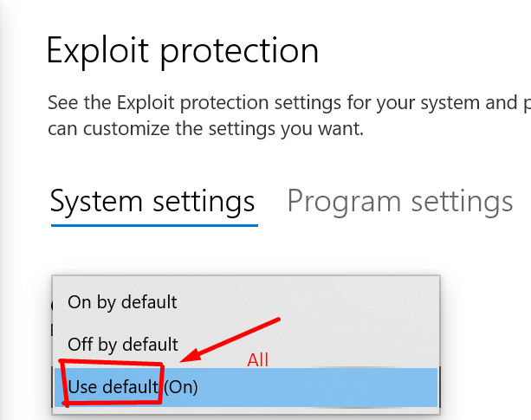Click the Exploit protection page heading
531x420 pixels.
[183, 51]
